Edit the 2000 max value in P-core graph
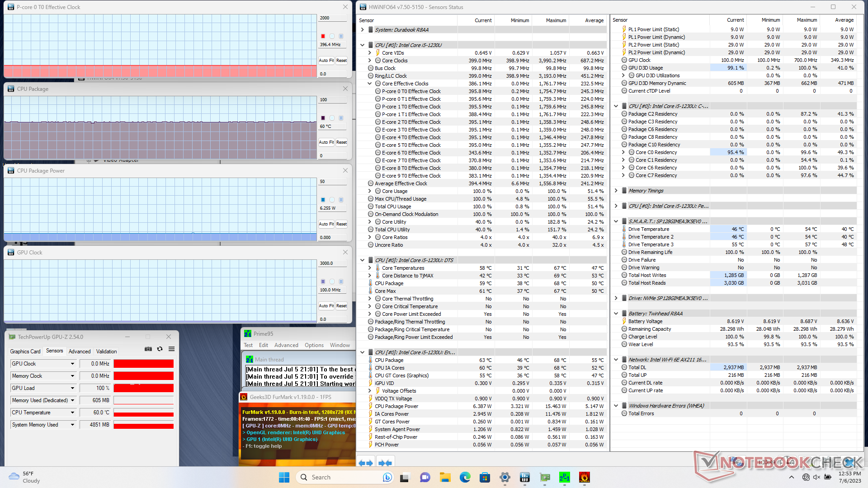 click(x=333, y=18)
